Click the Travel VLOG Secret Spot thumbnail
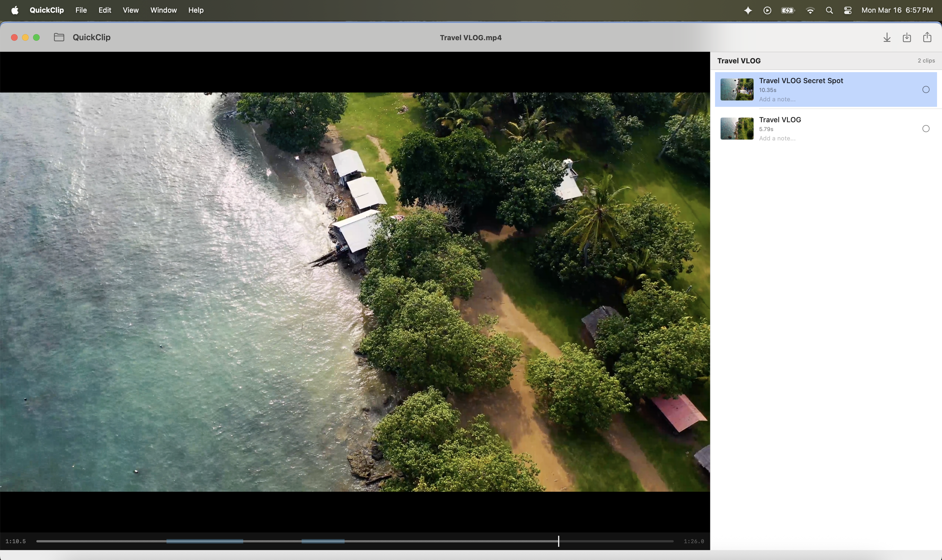942x560 pixels. tap(737, 89)
